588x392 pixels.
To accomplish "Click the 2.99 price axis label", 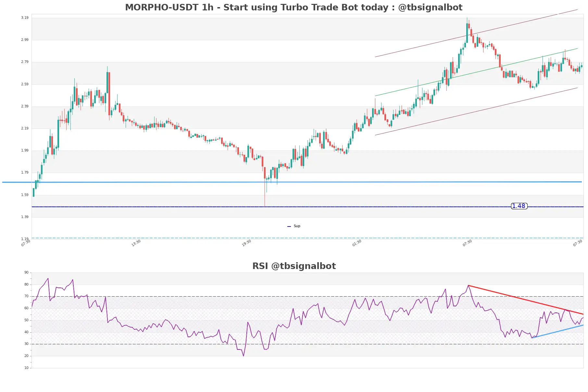I will click(x=25, y=40).
